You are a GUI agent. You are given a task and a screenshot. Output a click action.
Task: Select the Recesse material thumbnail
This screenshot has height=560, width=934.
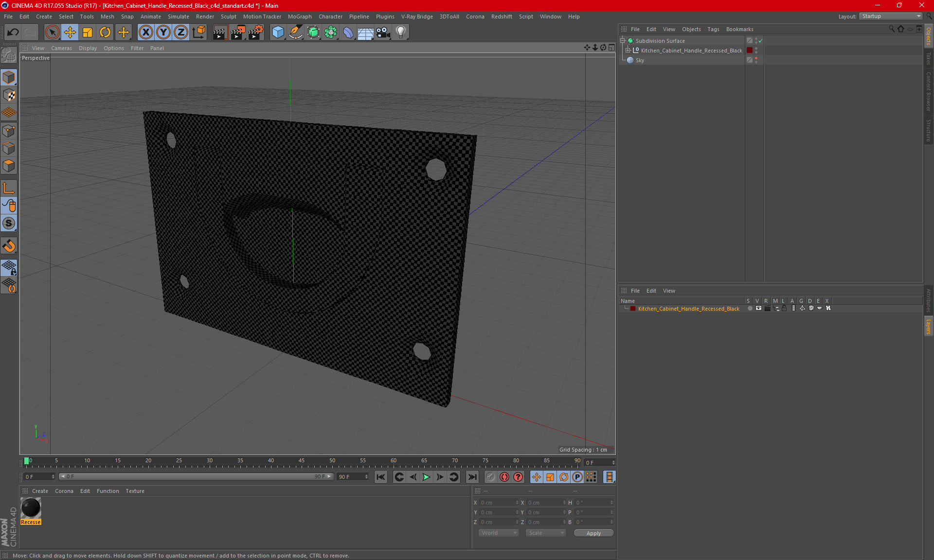tap(31, 508)
